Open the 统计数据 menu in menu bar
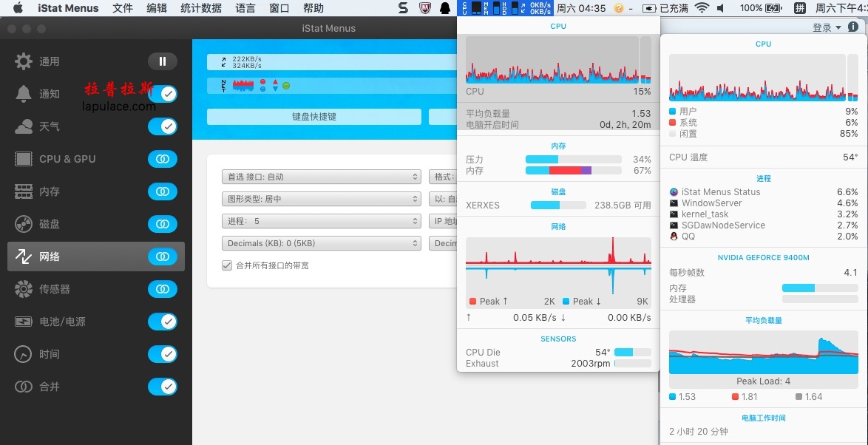The width and height of the screenshot is (868, 445). [x=201, y=8]
